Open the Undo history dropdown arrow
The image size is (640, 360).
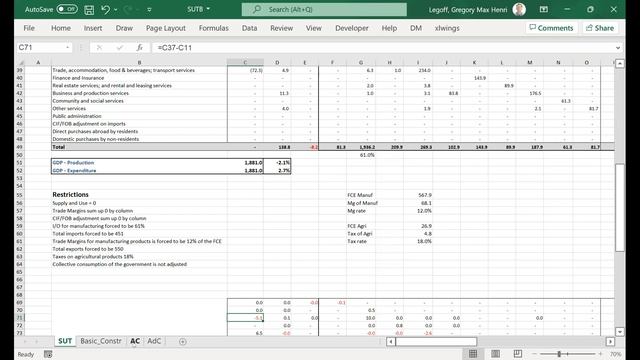pyautogui.click(x=116, y=9)
